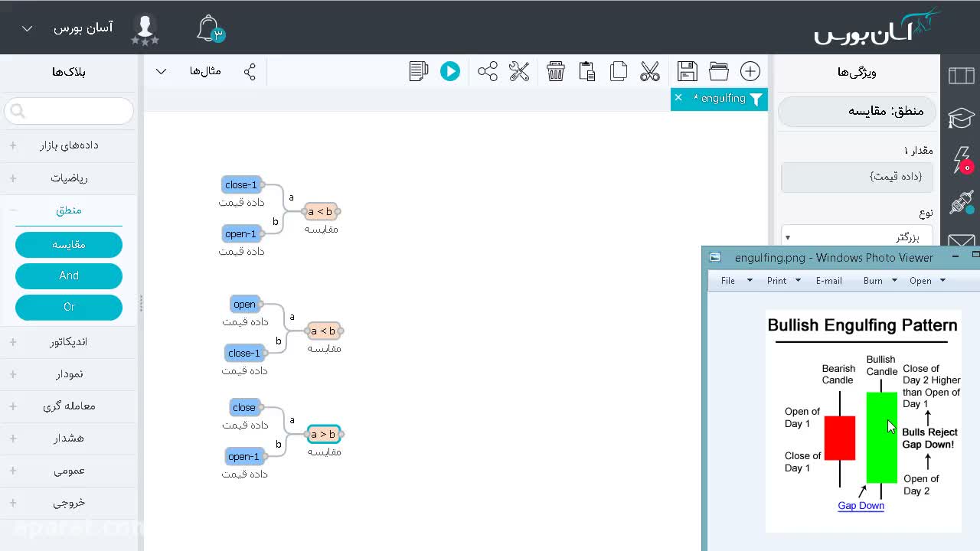Select the scissors cut tool
Viewport: 980px width, 551px height.
650,71
